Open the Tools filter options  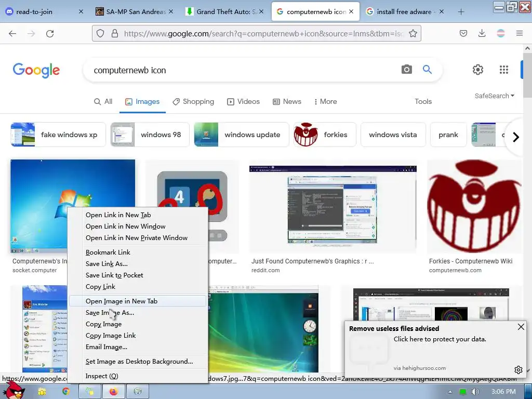423,101
